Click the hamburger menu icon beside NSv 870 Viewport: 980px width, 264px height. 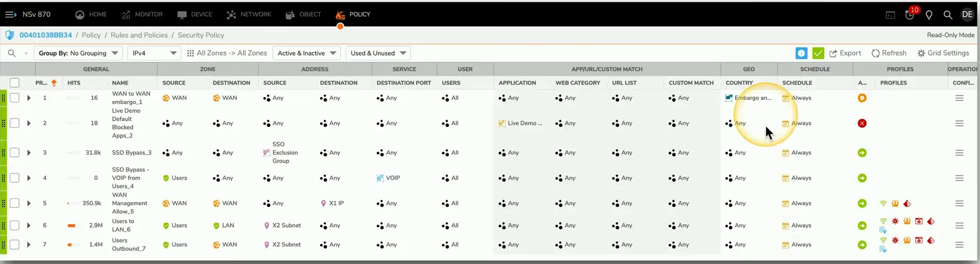(11, 14)
